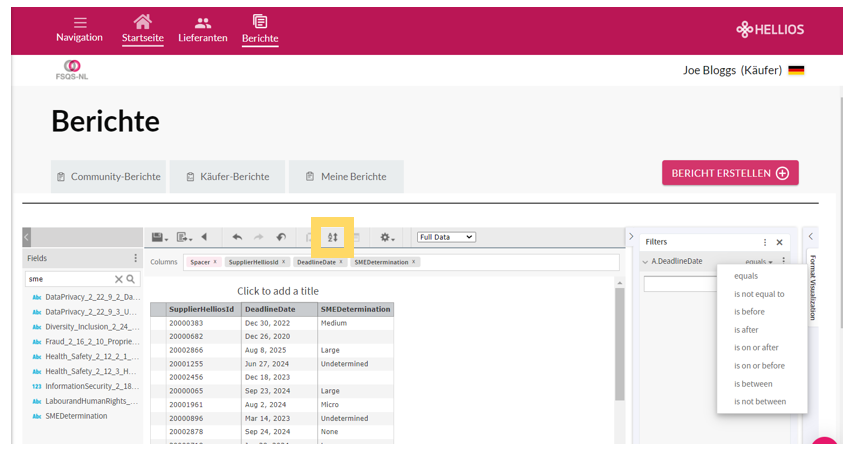Select the InformationSecurity_2_18 field
Image resolution: width=850 pixels, height=456 pixels.
(92, 386)
